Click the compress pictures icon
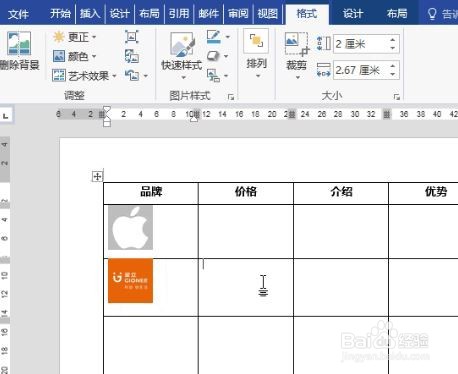Image resolution: width=458 pixels, height=374 pixels. (x=132, y=37)
